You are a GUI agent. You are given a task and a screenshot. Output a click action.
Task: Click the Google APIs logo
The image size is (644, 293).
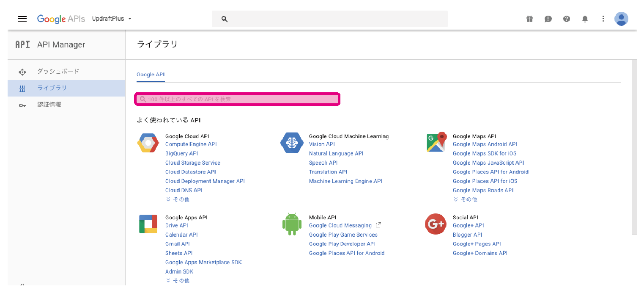61,19
